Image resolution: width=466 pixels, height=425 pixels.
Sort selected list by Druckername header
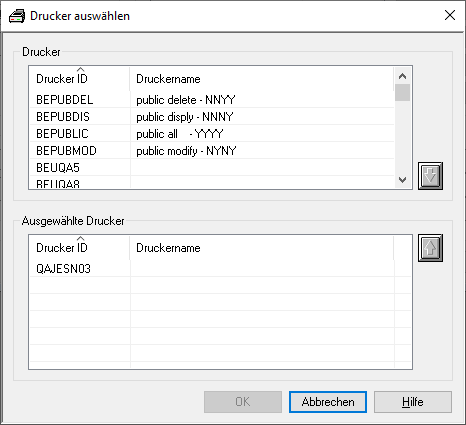pos(262,248)
